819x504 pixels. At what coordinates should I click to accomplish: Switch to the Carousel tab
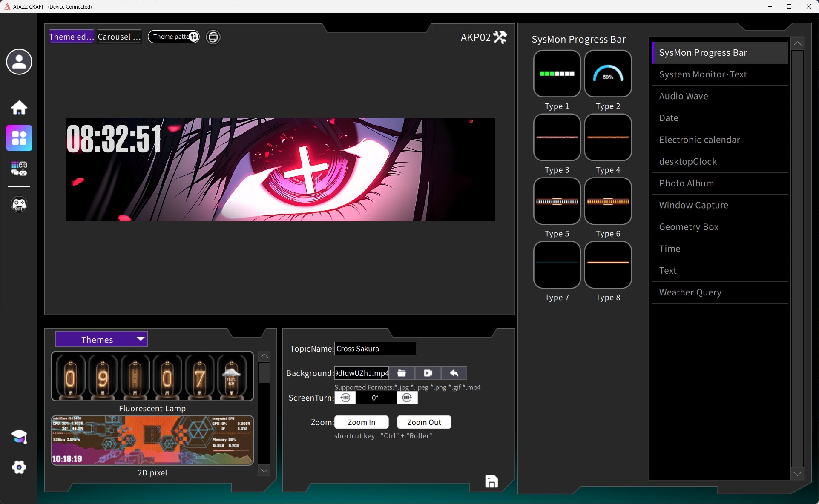(119, 37)
